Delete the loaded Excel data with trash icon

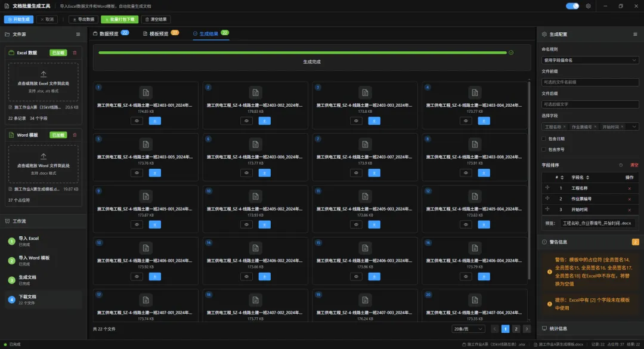click(75, 52)
